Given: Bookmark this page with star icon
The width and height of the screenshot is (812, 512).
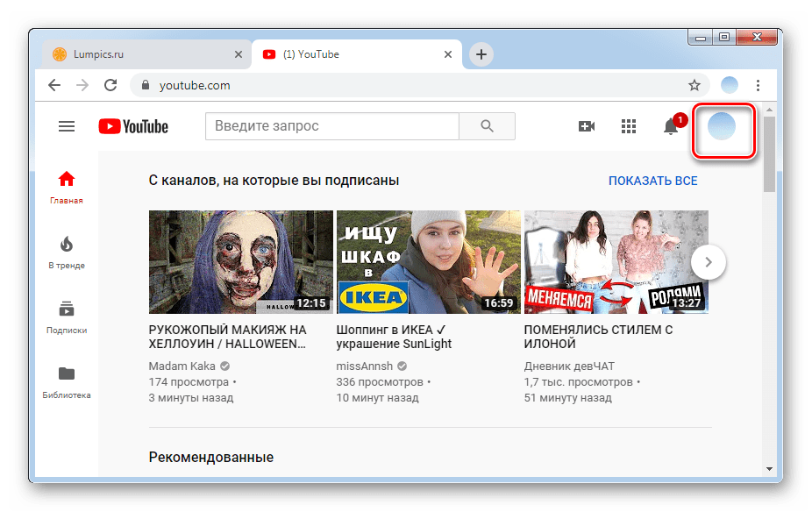Looking at the screenshot, I should 694,85.
